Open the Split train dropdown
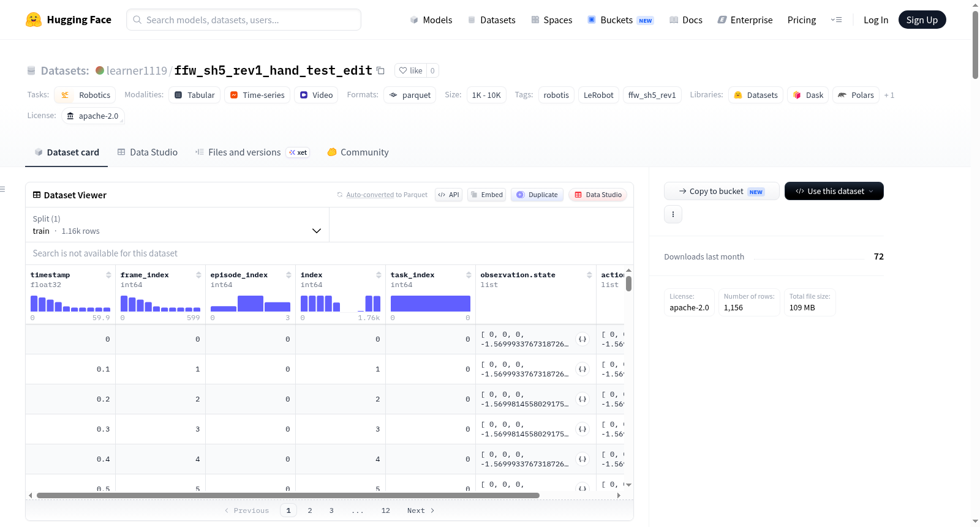Image resolution: width=980 pixels, height=527 pixels. [x=178, y=225]
